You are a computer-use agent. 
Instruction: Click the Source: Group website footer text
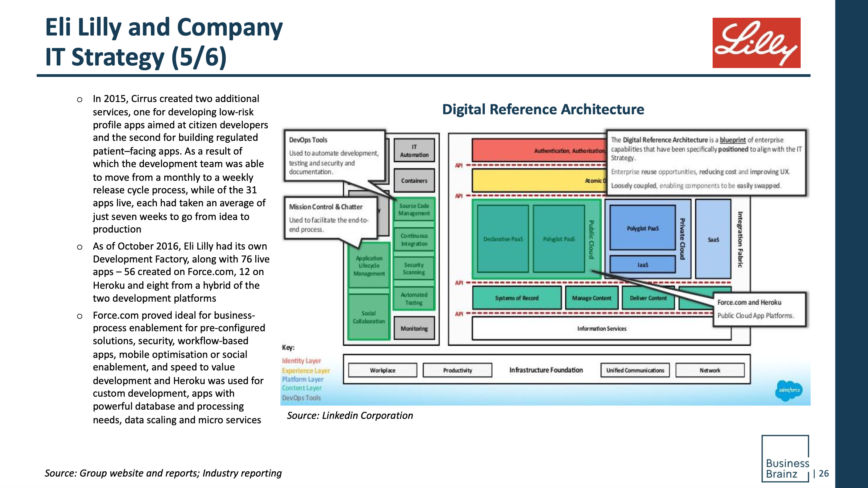pyautogui.click(x=163, y=473)
